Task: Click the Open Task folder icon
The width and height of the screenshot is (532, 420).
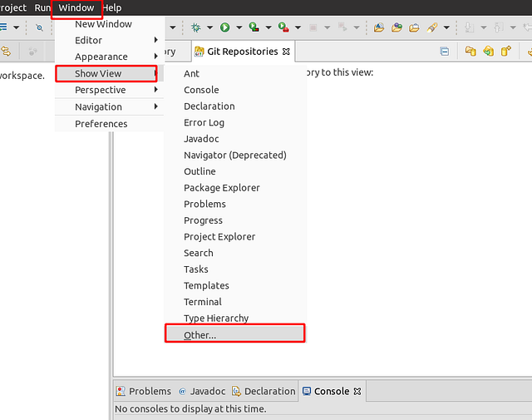Action: click(x=397, y=27)
